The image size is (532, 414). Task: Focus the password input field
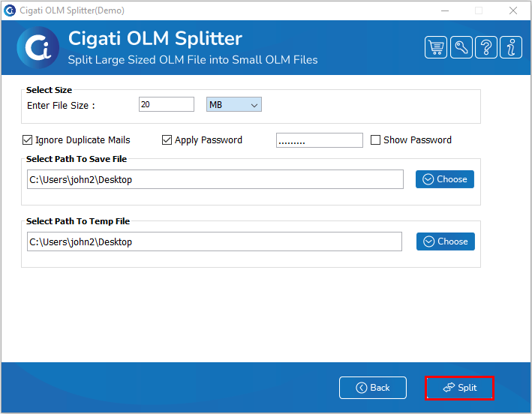[319, 140]
